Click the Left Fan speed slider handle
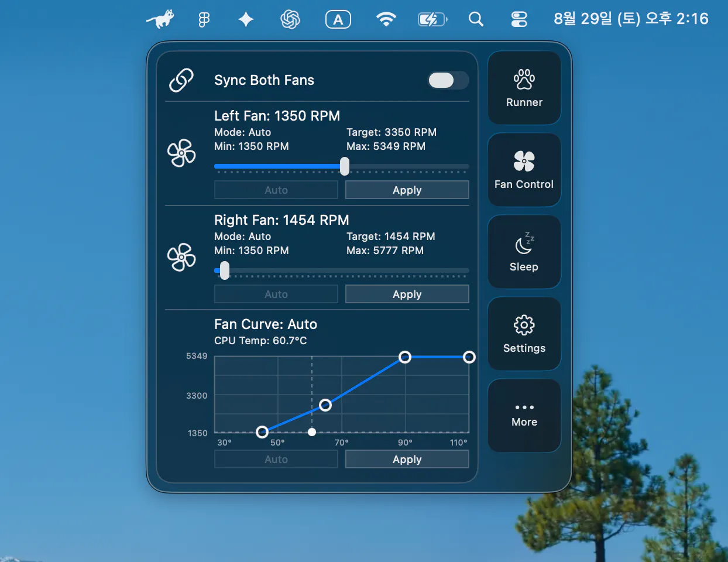The width and height of the screenshot is (728, 562). point(345,166)
